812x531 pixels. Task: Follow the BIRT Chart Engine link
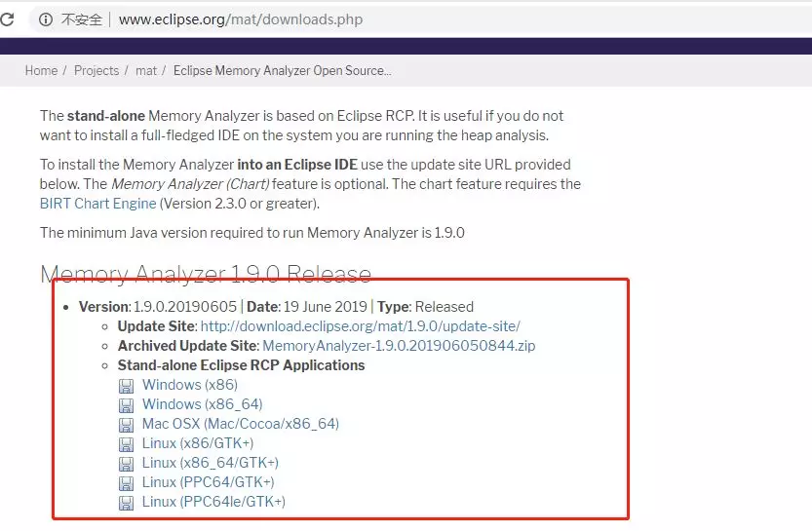(x=97, y=204)
